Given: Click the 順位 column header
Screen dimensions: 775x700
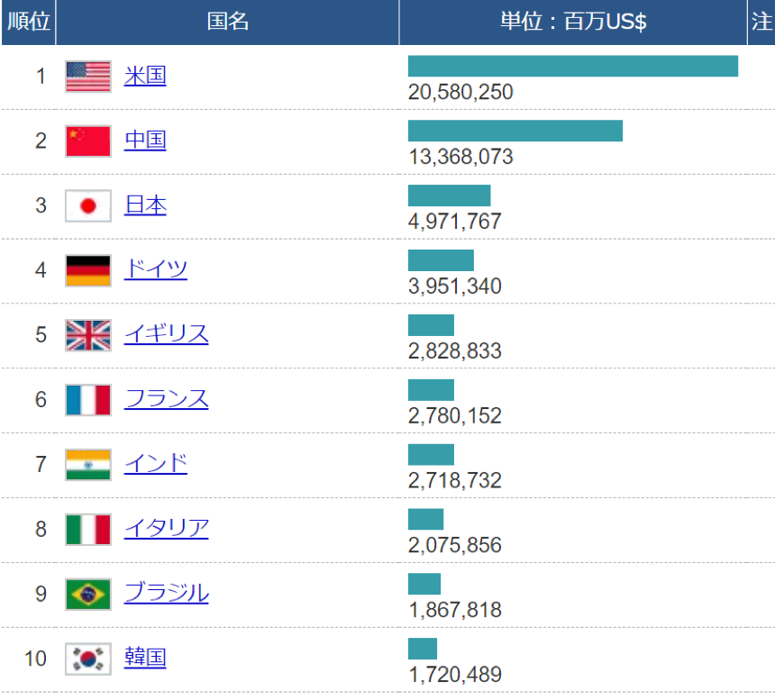Looking at the screenshot, I should coord(28,23).
